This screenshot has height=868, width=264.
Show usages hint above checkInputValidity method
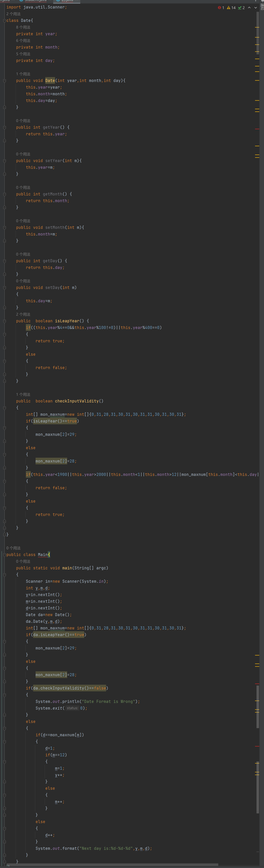[23, 395]
